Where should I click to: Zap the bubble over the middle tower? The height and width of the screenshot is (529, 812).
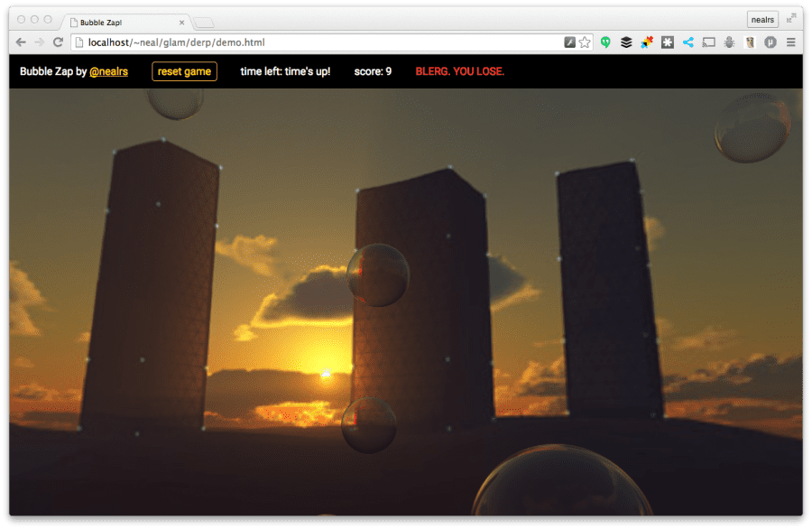click(x=378, y=275)
